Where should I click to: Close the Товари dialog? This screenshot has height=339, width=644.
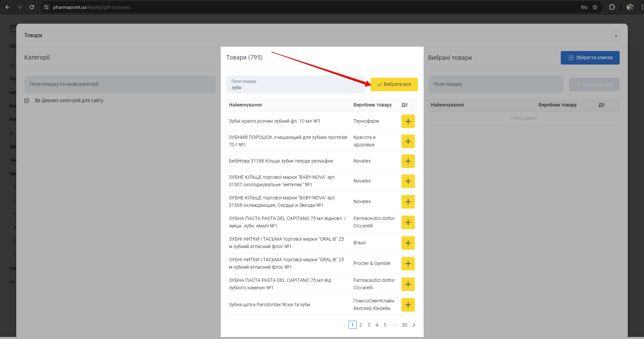[616, 35]
